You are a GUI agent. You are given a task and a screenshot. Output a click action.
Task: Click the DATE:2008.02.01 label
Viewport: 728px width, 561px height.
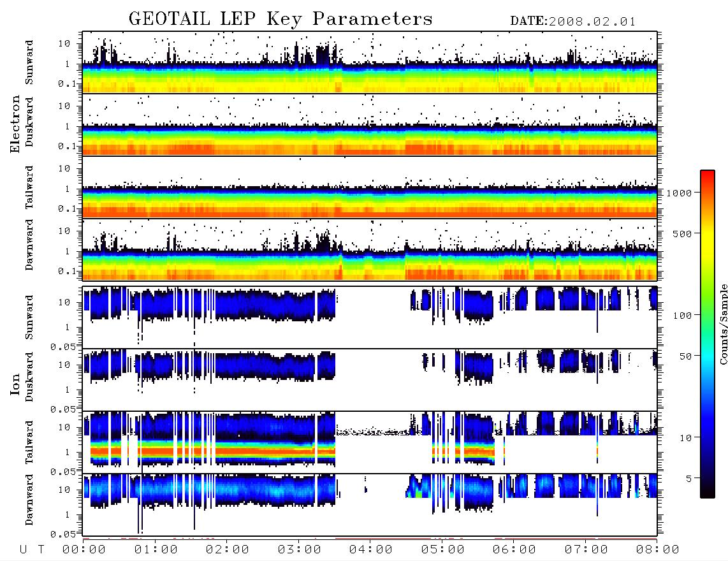pos(573,22)
